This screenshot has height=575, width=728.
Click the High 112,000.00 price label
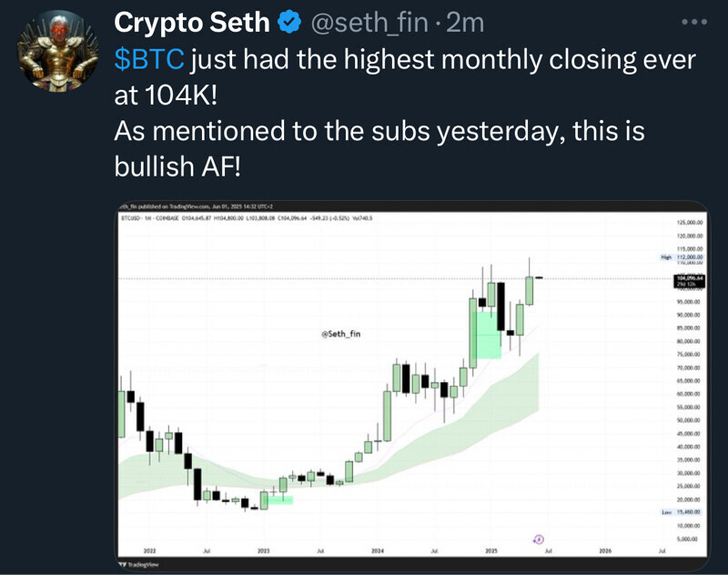click(x=682, y=257)
